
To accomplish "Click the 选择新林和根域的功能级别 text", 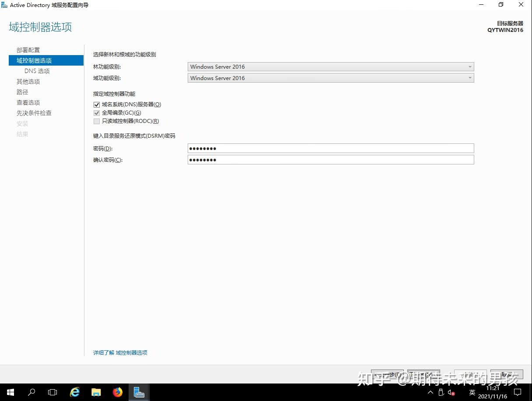I will tap(125, 55).
